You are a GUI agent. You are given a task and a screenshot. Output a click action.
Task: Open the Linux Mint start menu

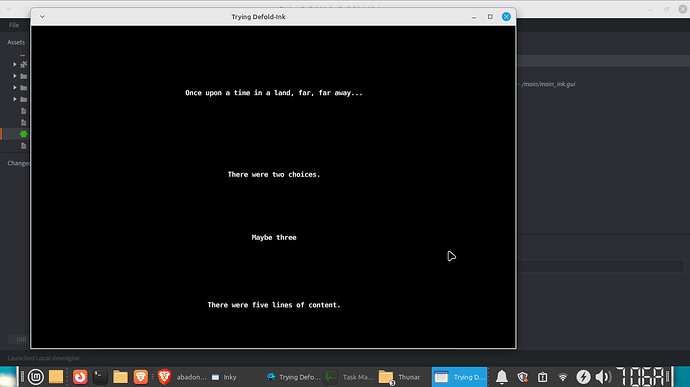[36, 377]
